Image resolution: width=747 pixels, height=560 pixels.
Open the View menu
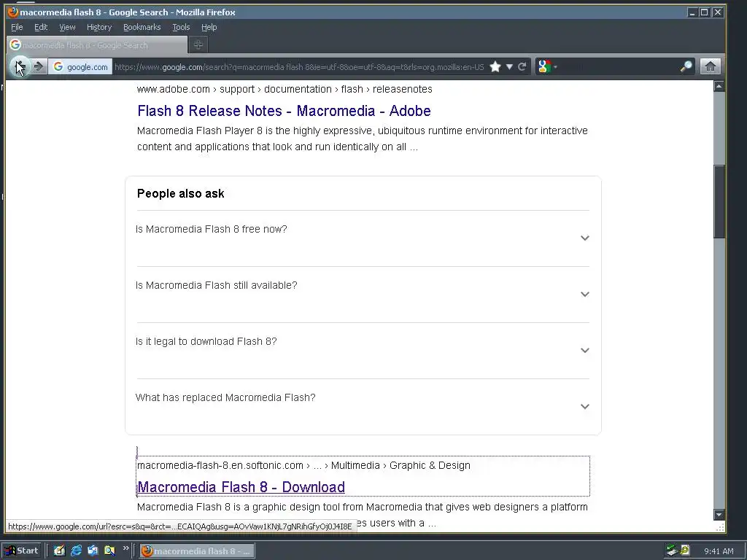pyautogui.click(x=67, y=27)
